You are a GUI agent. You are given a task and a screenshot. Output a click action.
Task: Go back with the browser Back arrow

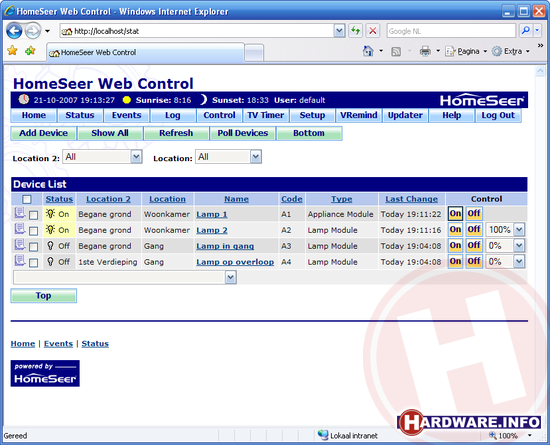click(x=14, y=31)
